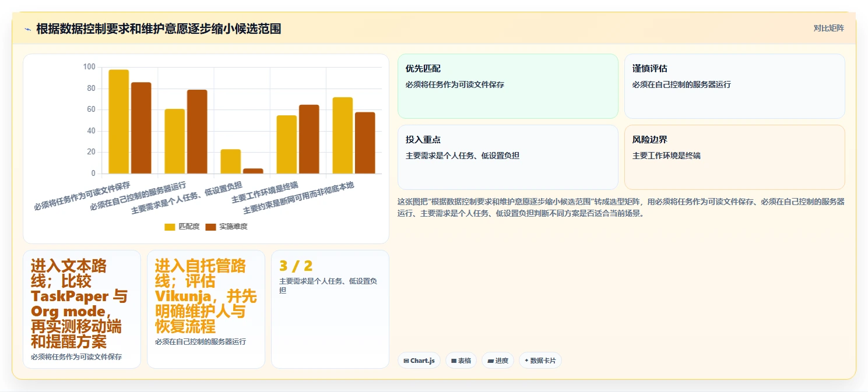
Task: Select the 进度 tag chip
Action: pyautogui.click(x=498, y=361)
